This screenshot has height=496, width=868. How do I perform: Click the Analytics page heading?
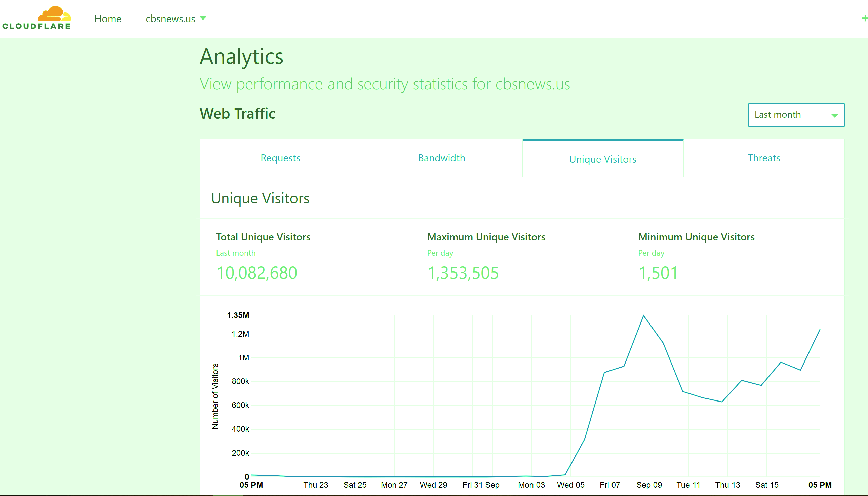pos(241,56)
